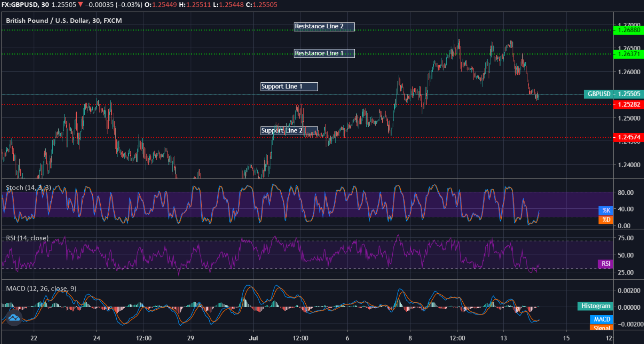Click the 1.26371 green price label
The height and width of the screenshot is (344, 644).
(629, 54)
